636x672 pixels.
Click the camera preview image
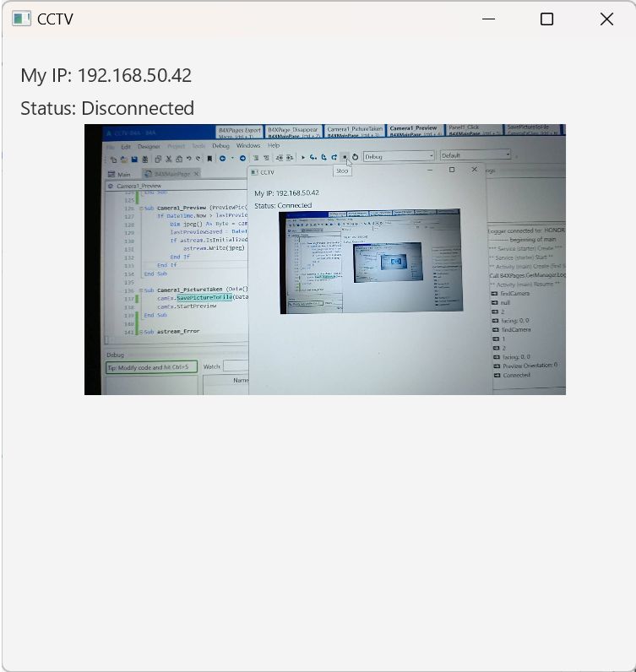(325, 260)
